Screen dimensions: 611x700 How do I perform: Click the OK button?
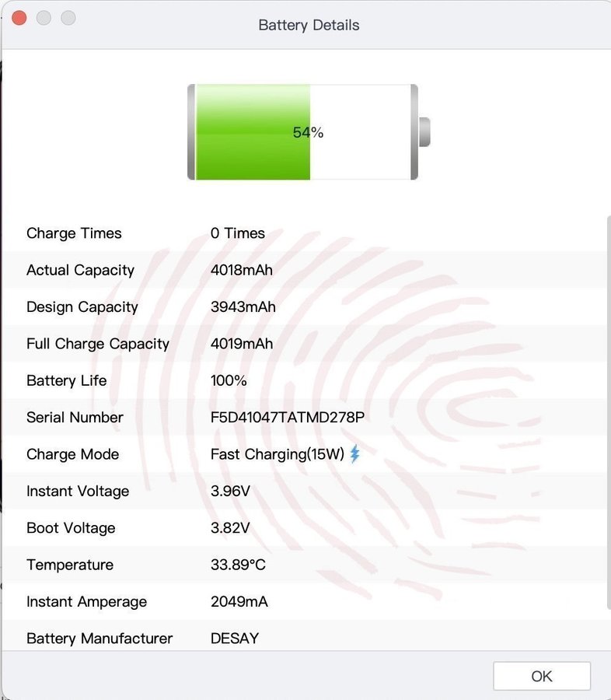click(542, 676)
